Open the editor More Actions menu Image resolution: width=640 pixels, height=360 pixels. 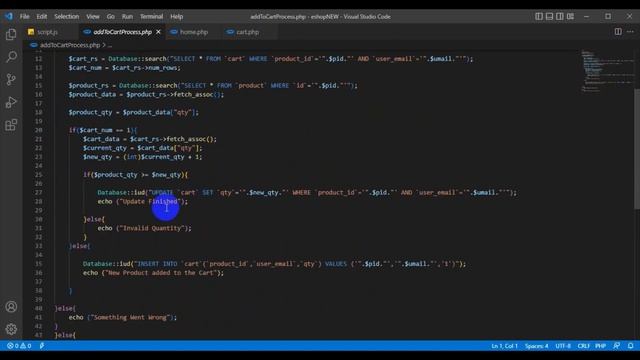point(631,32)
